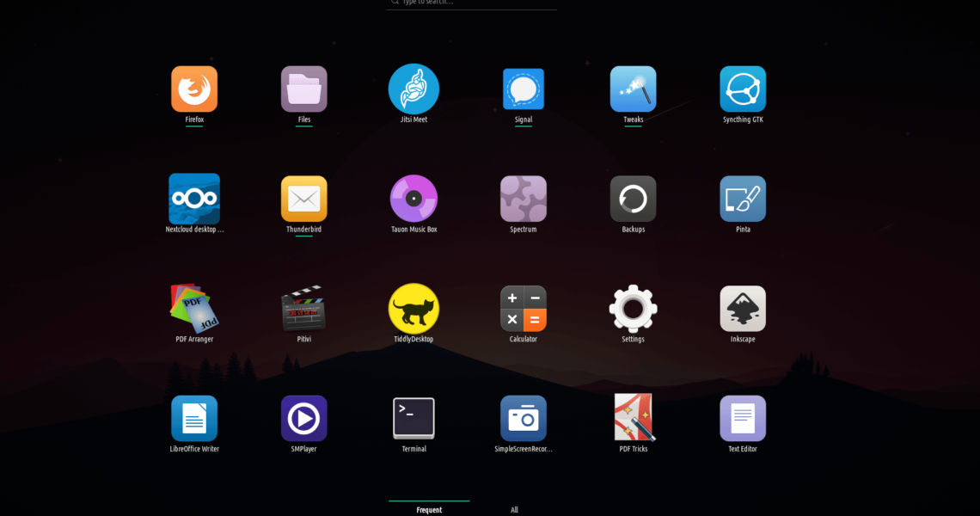Open Nextcloud desktop client

point(194,200)
